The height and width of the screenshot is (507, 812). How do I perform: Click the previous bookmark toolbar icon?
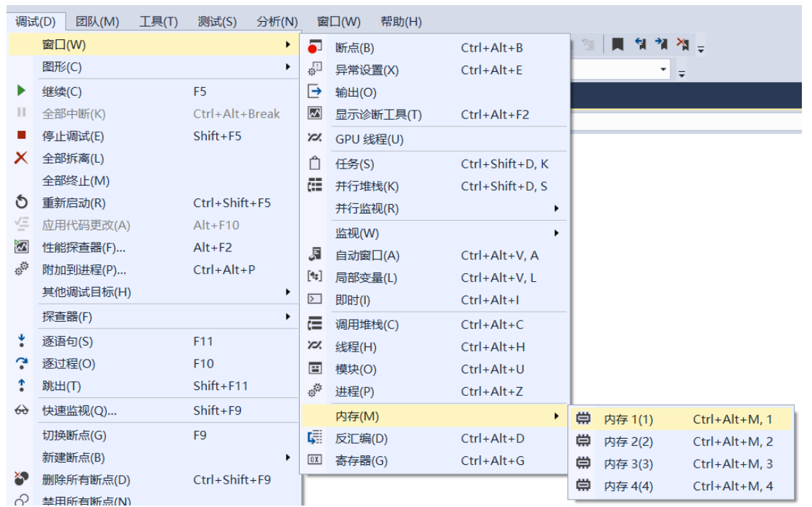pos(640,44)
